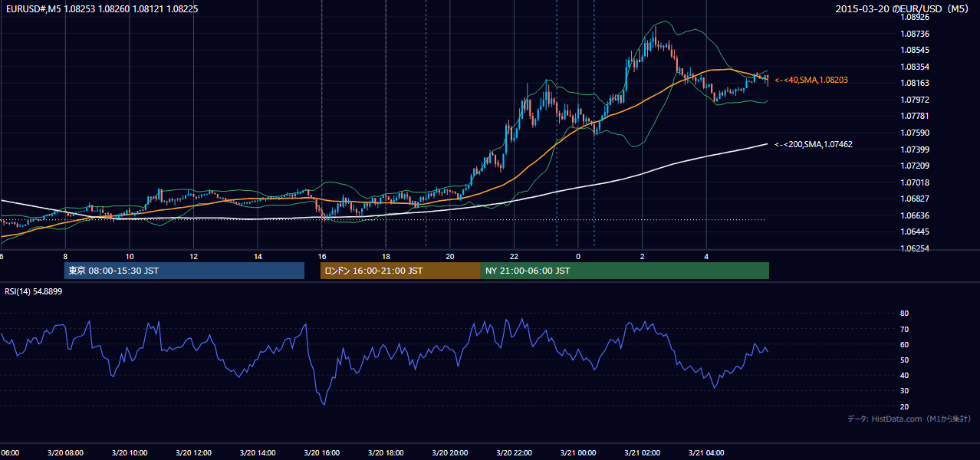Click price axis value 1.08926
This screenshot has width=980, height=460.
[914, 17]
